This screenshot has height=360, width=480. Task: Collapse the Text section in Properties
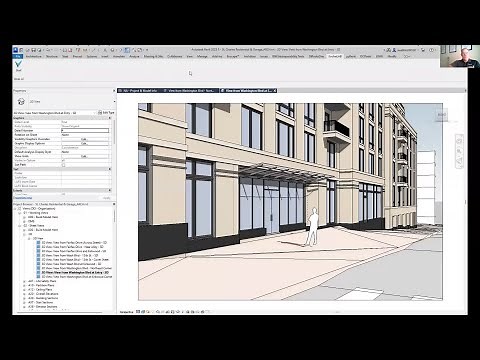tap(110, 169)
